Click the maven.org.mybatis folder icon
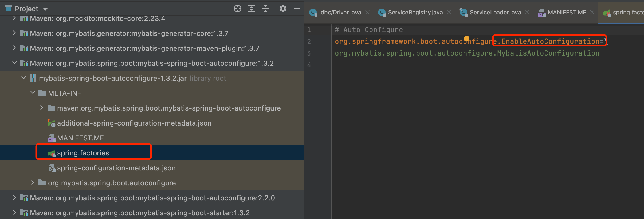This screenshot has width=644, height=219. coord(51,108)
